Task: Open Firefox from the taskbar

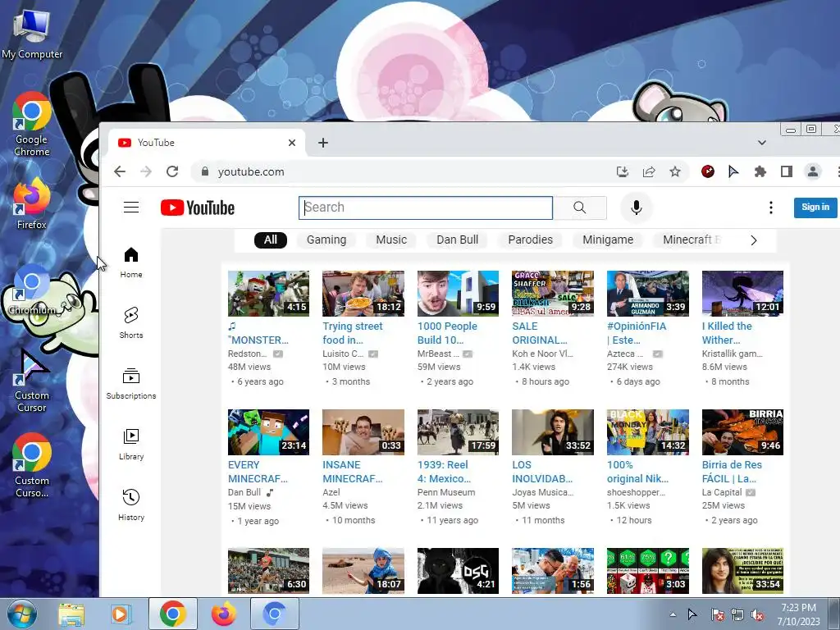Action: tap(223, 614)
